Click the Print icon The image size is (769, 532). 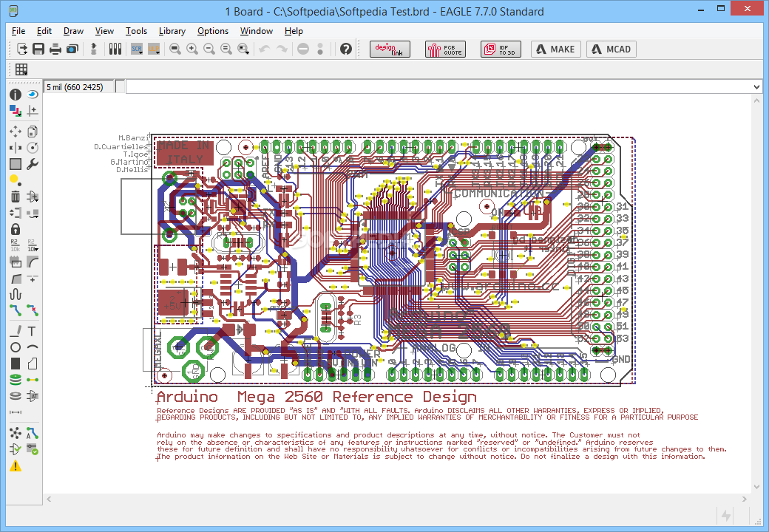tap(55, 49)
